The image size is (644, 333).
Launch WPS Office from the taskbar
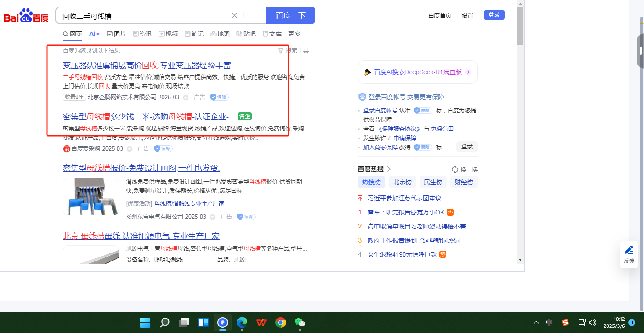[261, 323]
